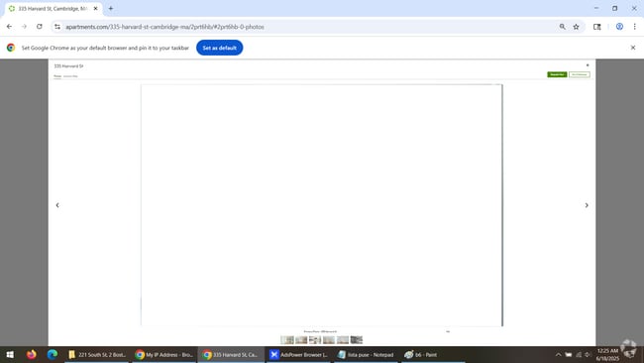644x363 pixels.
Task: Select the Photos tab in gallery
Action: point(57,76)
